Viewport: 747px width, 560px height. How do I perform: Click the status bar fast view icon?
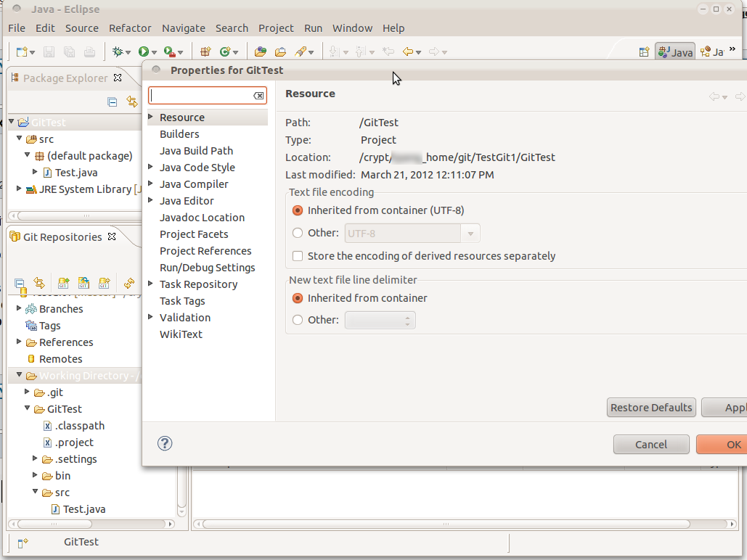(x=23, y=543)
